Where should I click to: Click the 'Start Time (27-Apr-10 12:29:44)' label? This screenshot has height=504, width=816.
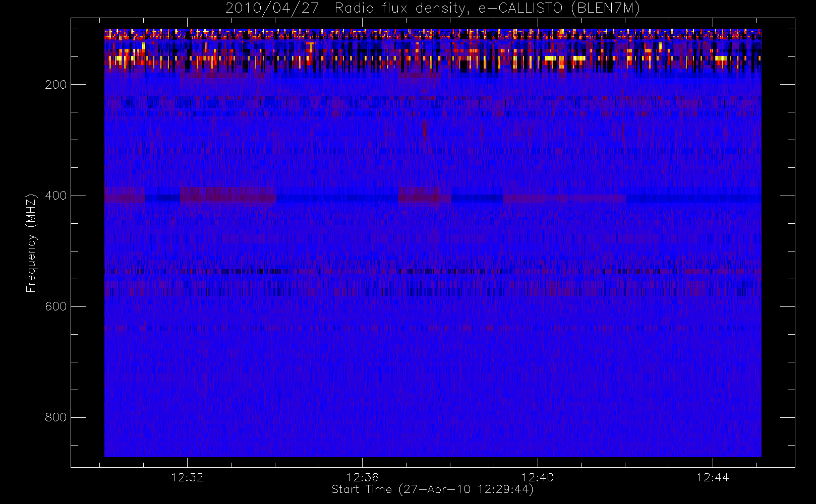pos(432,489)
